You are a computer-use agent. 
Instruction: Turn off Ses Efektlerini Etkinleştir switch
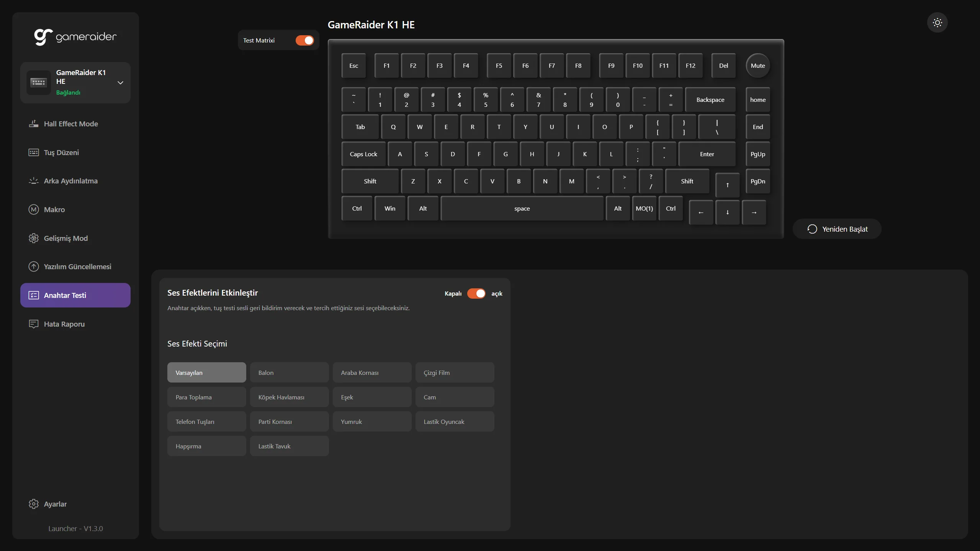476,294
